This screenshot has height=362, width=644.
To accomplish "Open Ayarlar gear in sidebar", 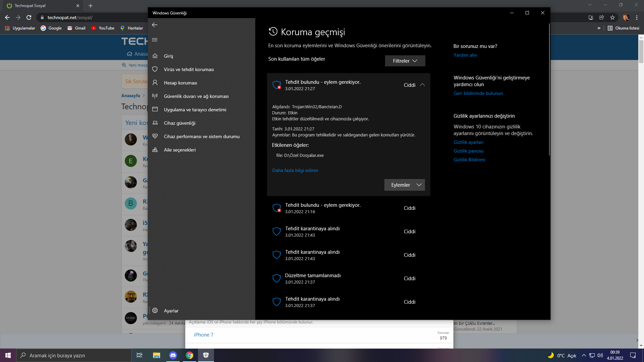I will 155,311.
